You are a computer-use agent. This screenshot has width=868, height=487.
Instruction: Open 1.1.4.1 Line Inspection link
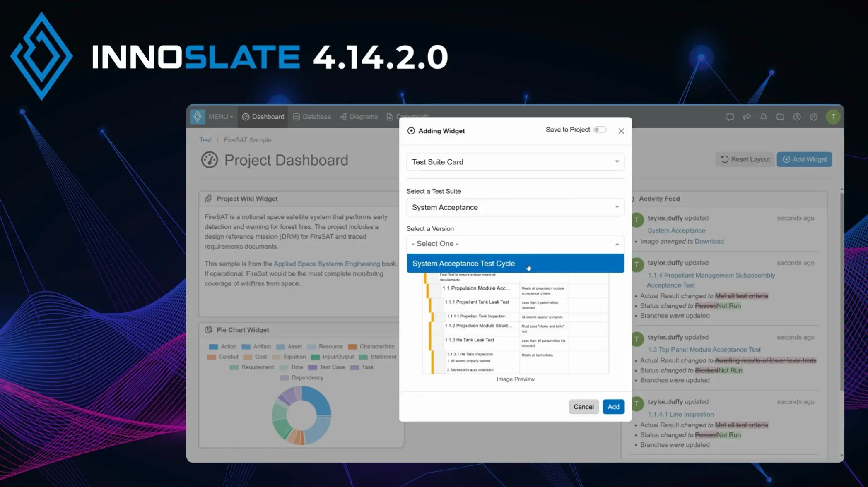[681, 414]
